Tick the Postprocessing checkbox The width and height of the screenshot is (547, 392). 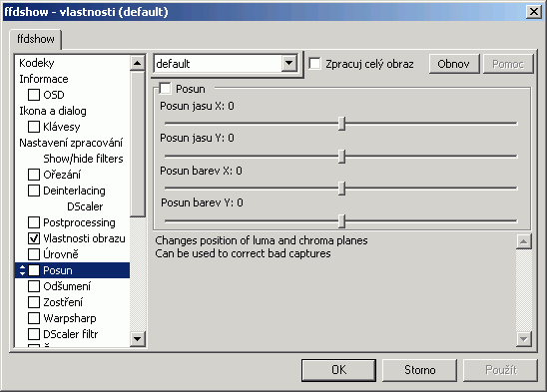pos(34,222)
